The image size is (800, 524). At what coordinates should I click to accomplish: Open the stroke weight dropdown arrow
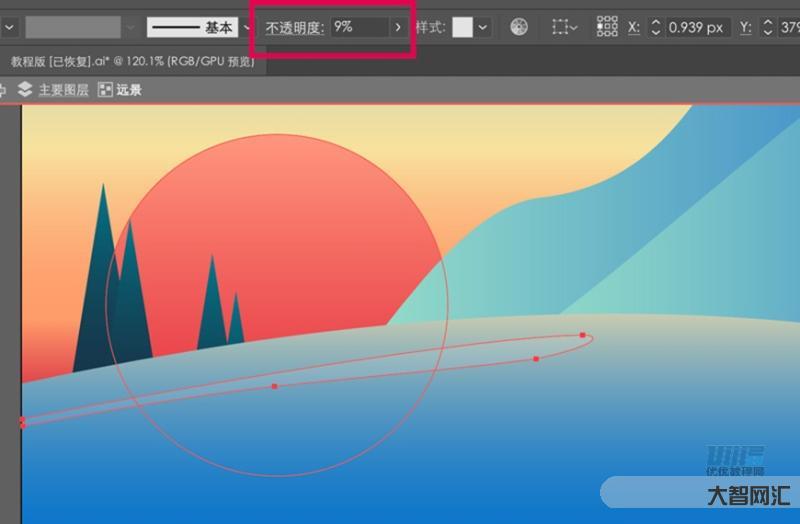[9, 27]
